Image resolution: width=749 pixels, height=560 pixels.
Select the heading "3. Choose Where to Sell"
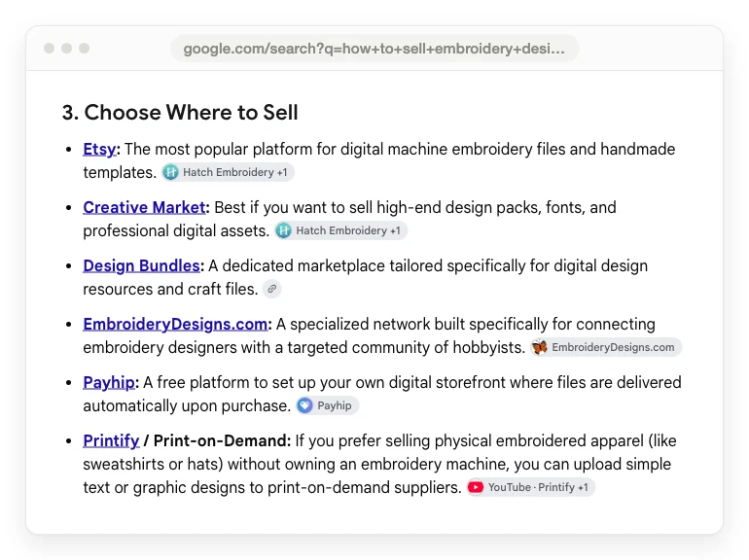pyautogui.click(x=180, y=113)
